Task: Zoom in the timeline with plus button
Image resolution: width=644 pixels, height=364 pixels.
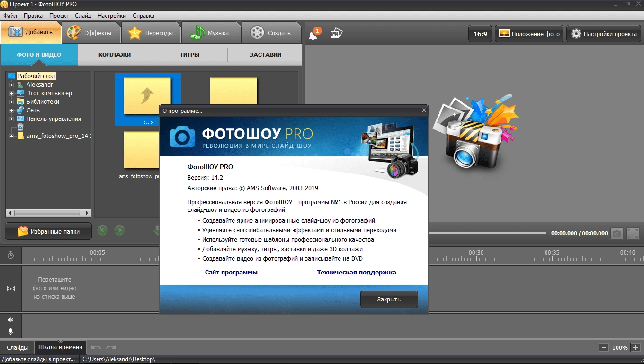Action: point(636,347)
